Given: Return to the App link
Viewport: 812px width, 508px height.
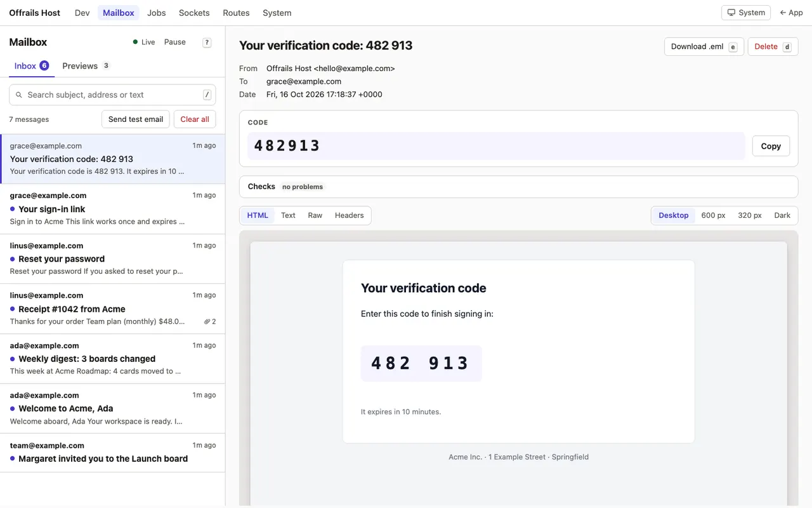Looking at the screenshot, I should click(x=791, y=13).
